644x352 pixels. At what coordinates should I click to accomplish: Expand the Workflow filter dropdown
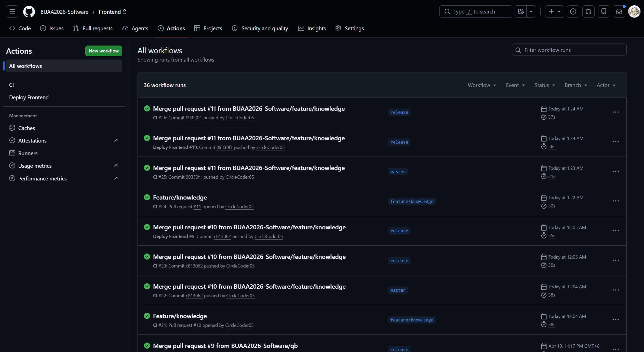point(482,85)
